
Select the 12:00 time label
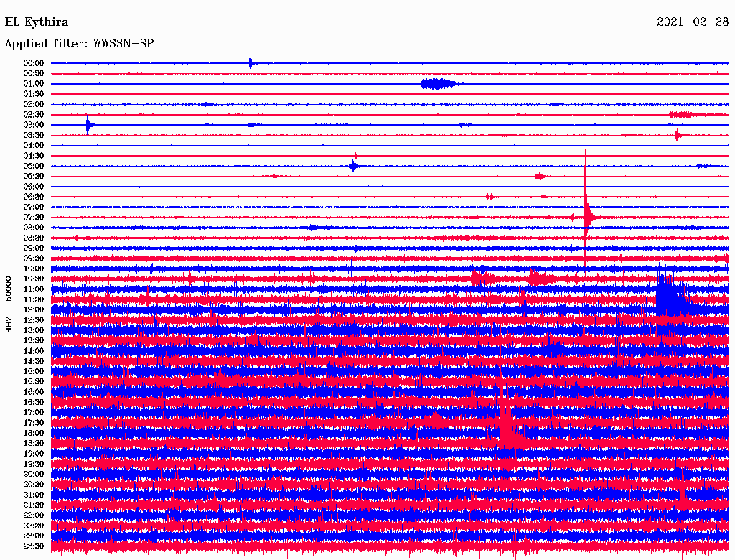[x=34, y=309]
